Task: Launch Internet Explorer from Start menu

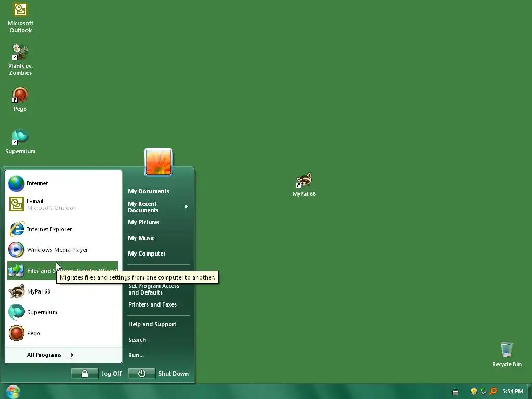Action: 63,229
